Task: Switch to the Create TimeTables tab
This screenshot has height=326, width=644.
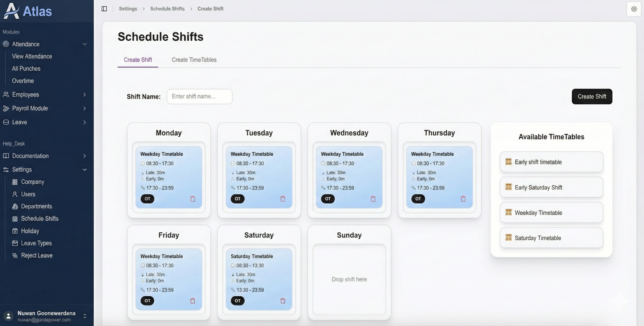Action: pos(194,60)
